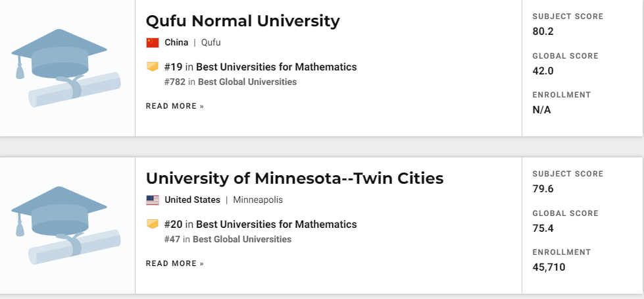Viewport: 644px width, 299px height.
Task: Click Minnesota subject score value 79.6
Action: (x=543, y=189)
